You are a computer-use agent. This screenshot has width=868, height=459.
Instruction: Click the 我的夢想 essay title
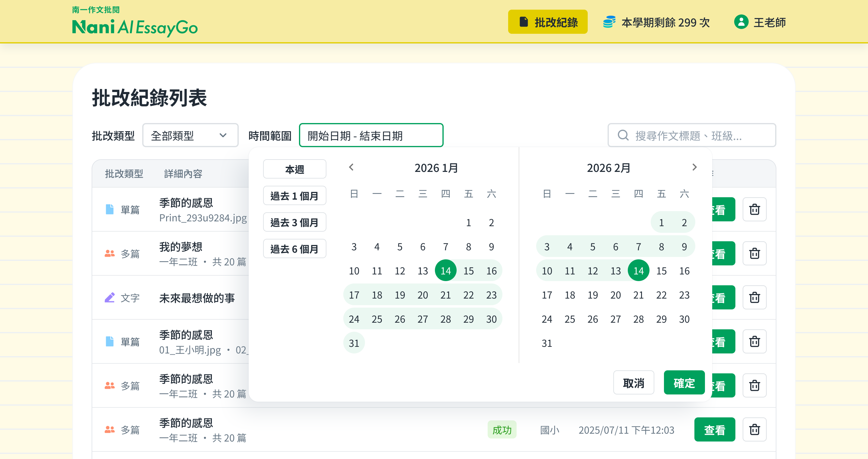[181, 246]
